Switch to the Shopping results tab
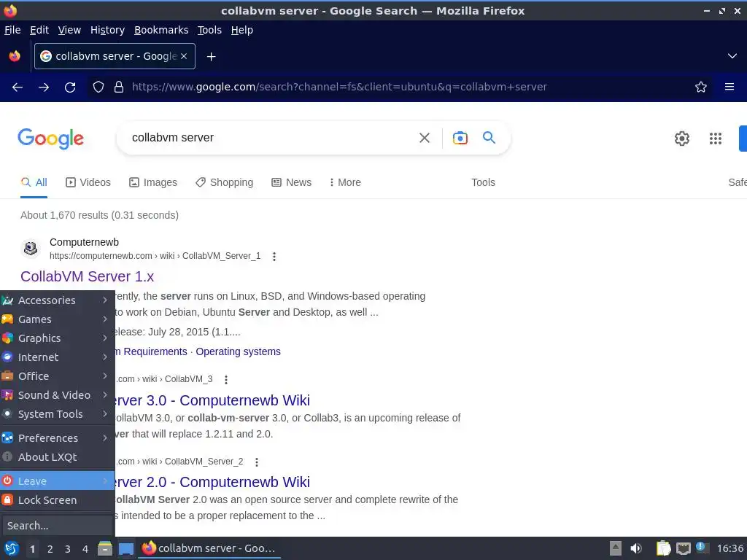Viewport: 747px width, 560px height. point(225,183)
